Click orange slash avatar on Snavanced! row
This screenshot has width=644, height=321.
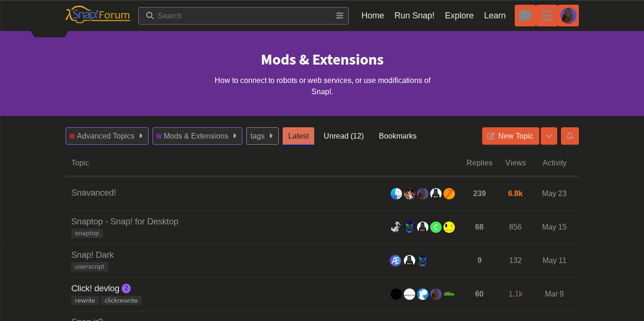click(x=449, y=194)
